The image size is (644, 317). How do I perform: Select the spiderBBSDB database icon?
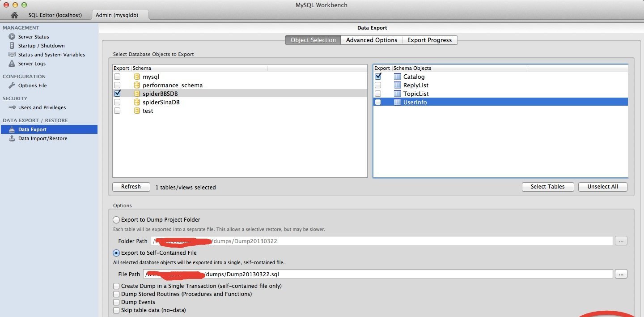[137, 94]
